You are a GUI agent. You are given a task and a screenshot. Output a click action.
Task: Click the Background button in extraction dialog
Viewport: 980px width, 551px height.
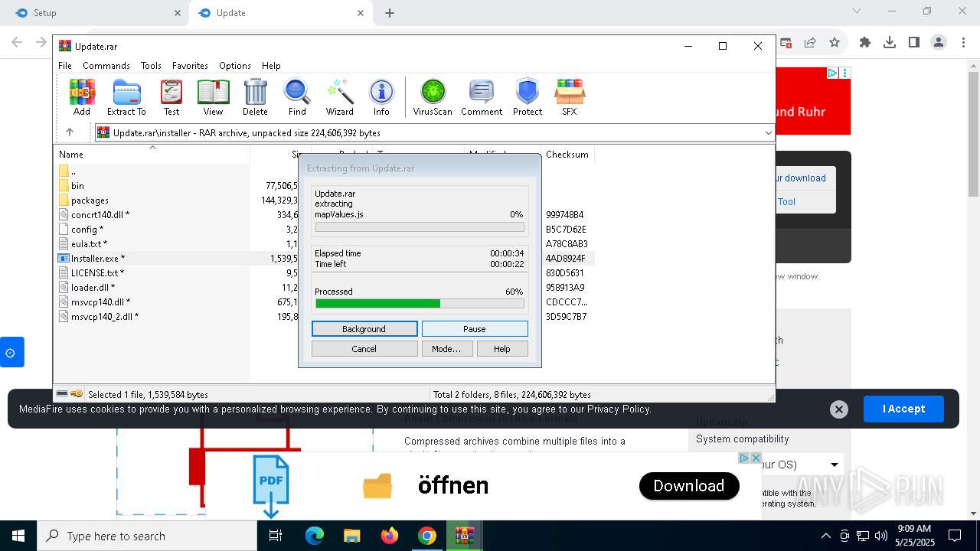[364, 329]
